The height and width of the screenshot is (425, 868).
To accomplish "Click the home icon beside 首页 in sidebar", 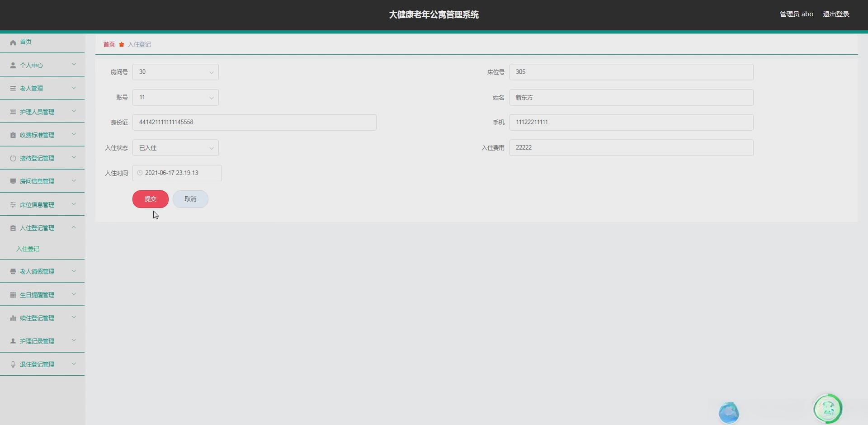I will [x=13, y=42].
